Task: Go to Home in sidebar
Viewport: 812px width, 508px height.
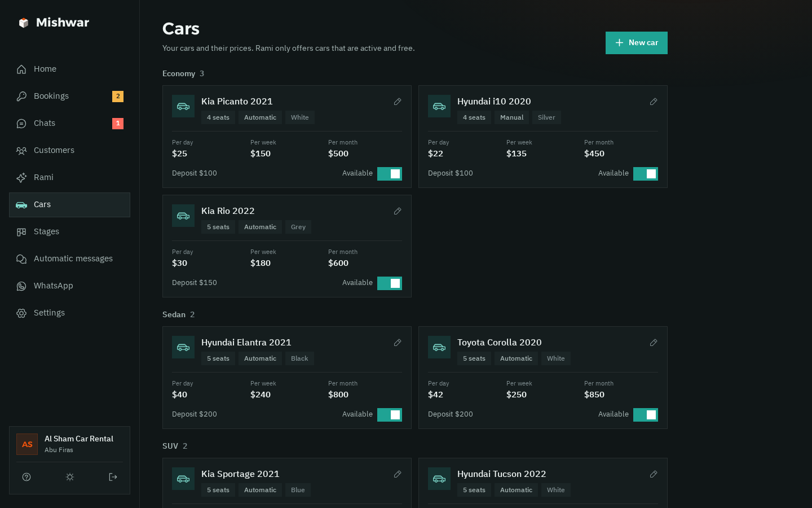Action: coord(69,69)
